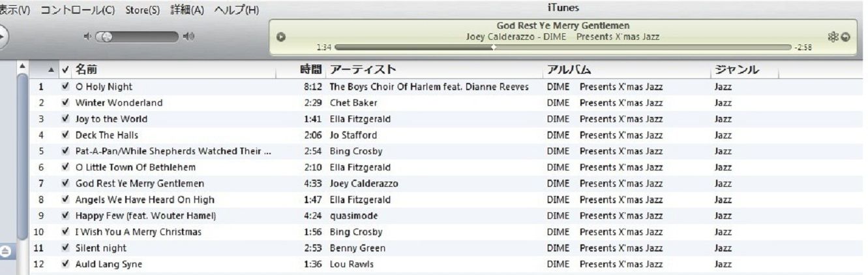868x275 pixels.
Task: Select God Rest Ye Merry Gentlemen in list
Action: coord(140,184)
